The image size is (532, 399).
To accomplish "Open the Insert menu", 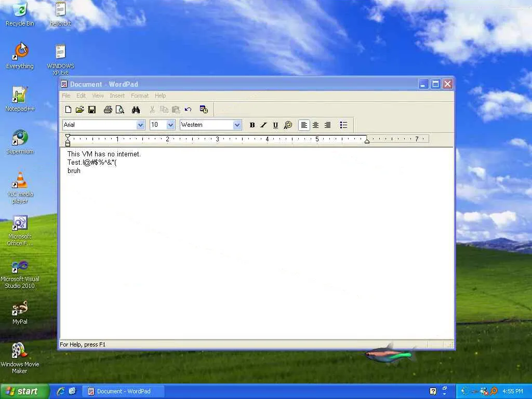I will coord(117,96).
